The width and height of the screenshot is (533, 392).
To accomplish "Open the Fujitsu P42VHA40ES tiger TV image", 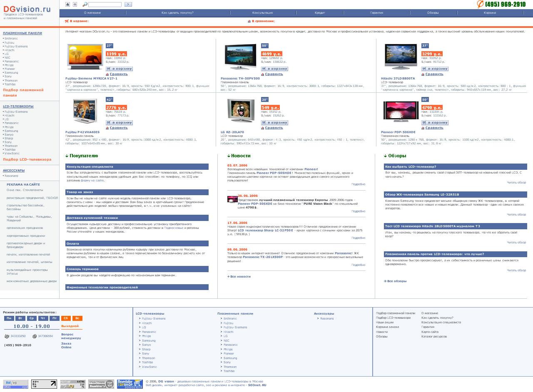I will pos(85,111).
